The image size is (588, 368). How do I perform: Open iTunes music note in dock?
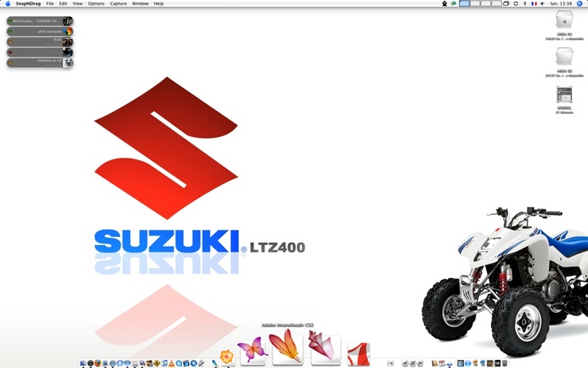click(x=164, y=363)
